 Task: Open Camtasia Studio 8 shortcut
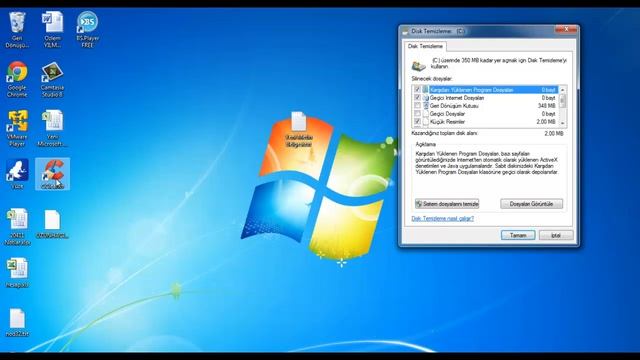(52, 79)
